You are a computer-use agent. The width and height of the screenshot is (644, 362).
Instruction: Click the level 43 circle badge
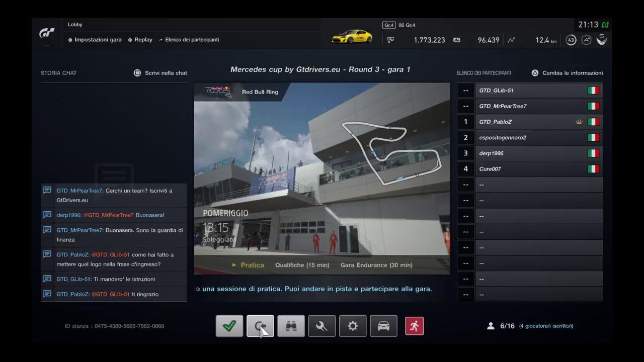pyautogui.click(x=571, y=40)
